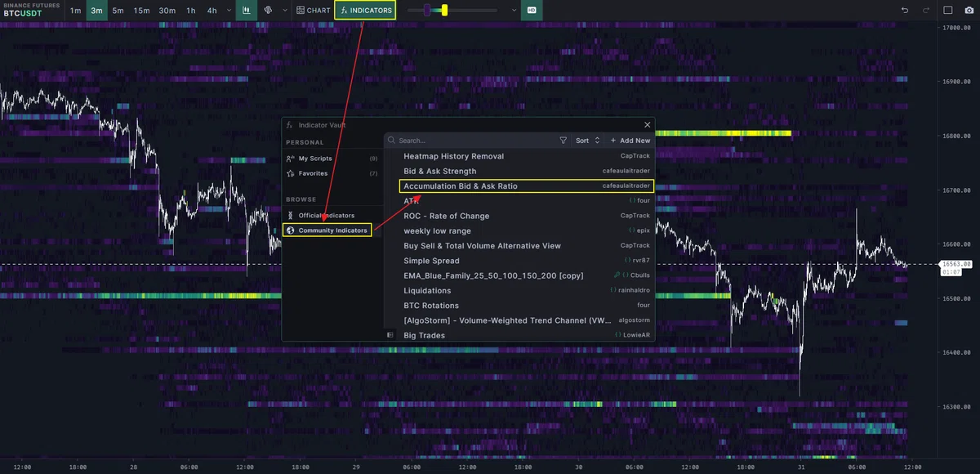The width and height of the screenshot is (980, 474).
Task: Take a snapshot with the camera icon
Action: click(x=969, y=11)
